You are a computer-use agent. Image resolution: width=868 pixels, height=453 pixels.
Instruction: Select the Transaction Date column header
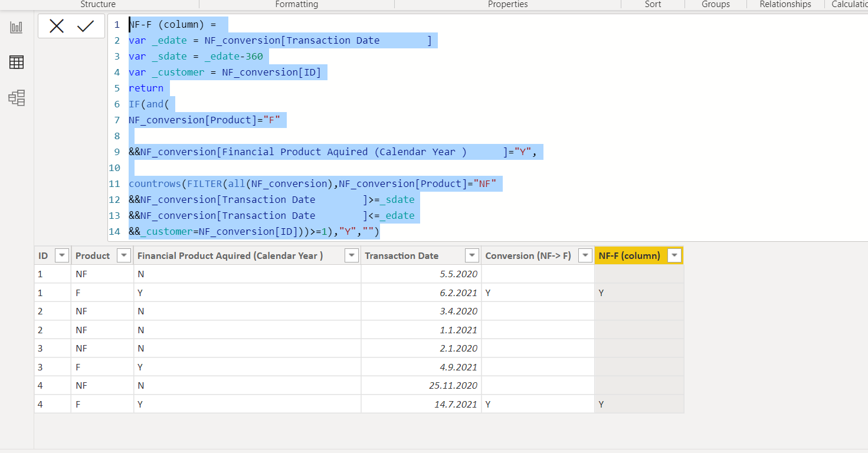pyautogui.click(x=401, y=255)
